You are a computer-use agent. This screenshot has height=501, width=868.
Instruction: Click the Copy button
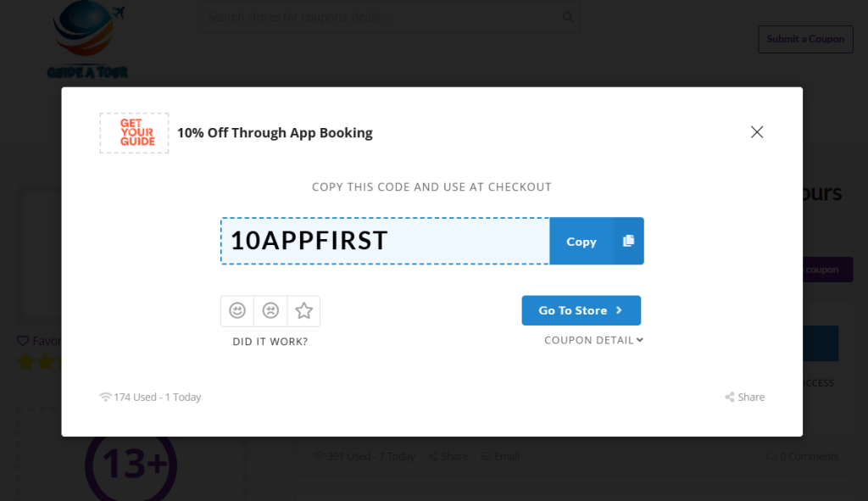(581, 242)
